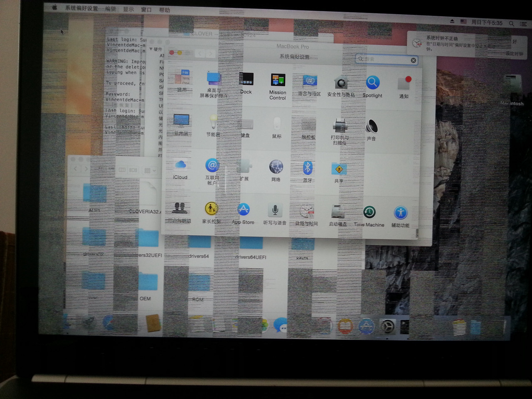Switch Finder to Cover Flow view
The width and height of the screenshot is (532, 399).
click(x=133, y=170)
